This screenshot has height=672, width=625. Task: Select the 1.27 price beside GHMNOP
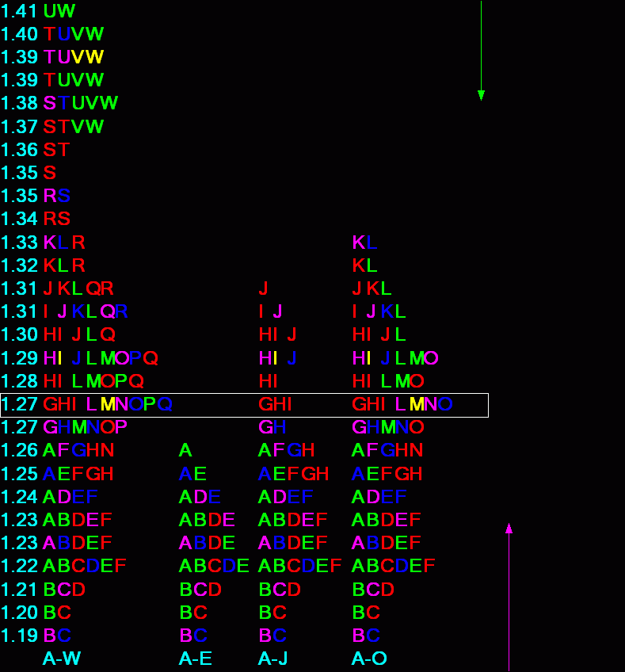pos(19,427)
